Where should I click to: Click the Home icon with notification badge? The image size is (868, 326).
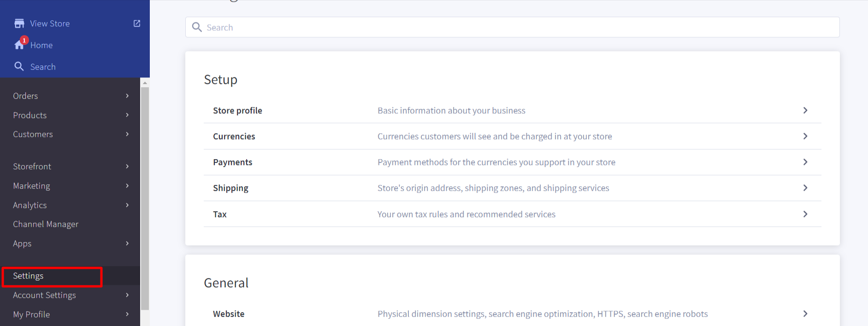point(21,43)
